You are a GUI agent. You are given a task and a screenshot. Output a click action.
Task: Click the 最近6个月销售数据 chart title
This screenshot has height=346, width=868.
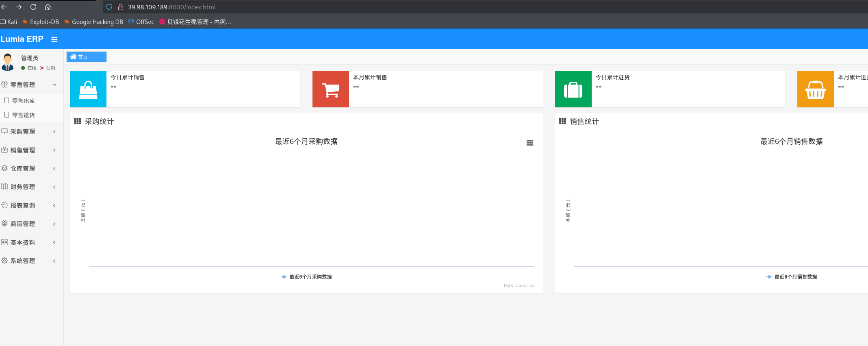pyautogui.click(x=792, y=141)
